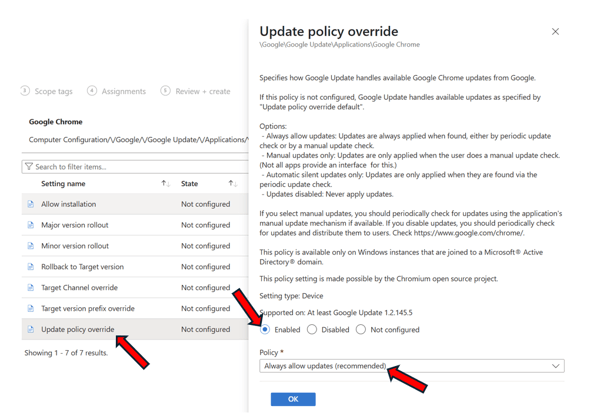600x413 pixels.
Task: Click the Setting name column header
Action: (x=63, y=184)
